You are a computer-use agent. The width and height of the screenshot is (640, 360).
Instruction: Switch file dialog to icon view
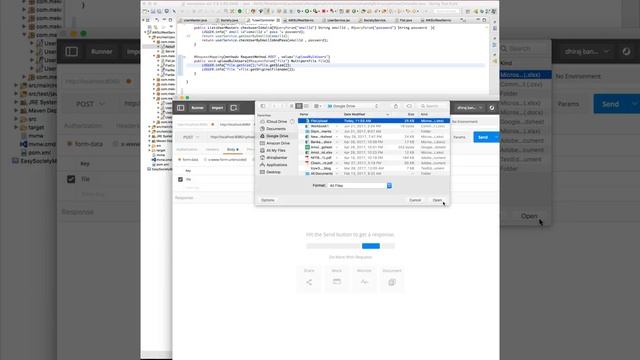(291, 106)
